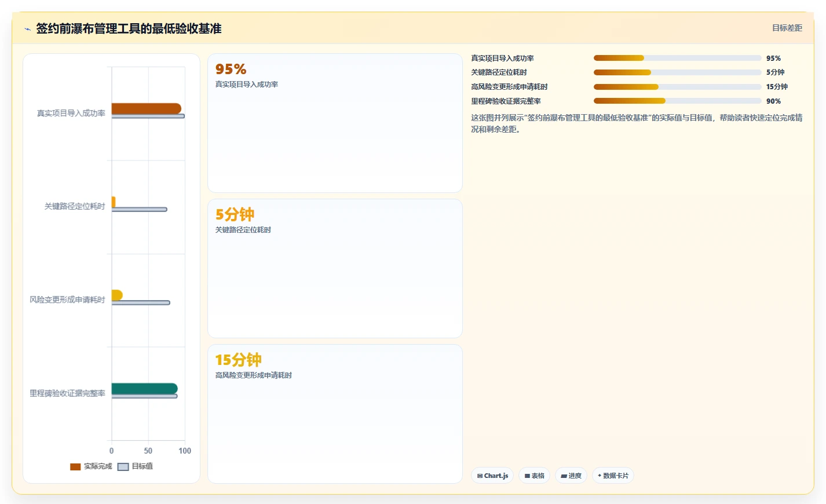Click the 进度 tag chip
The image size is (826, 504).
[571, 476]
